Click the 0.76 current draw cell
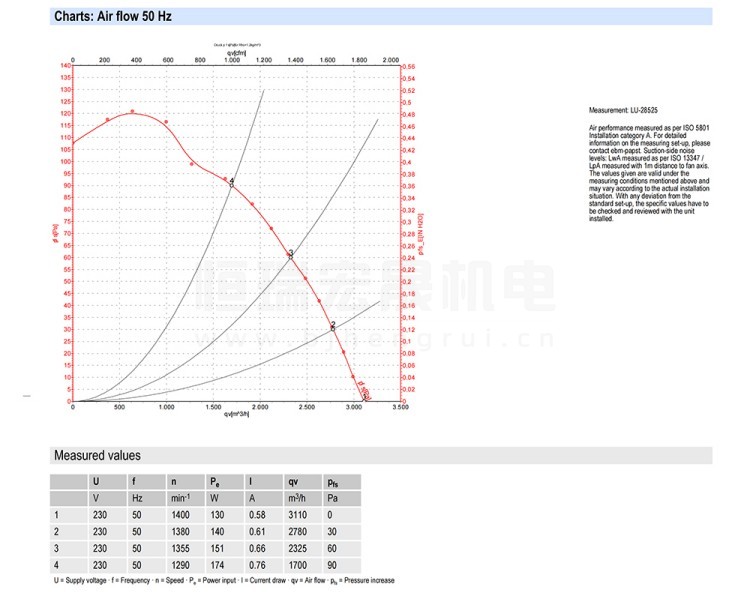The image size is (750, 596). click(256, 566)
